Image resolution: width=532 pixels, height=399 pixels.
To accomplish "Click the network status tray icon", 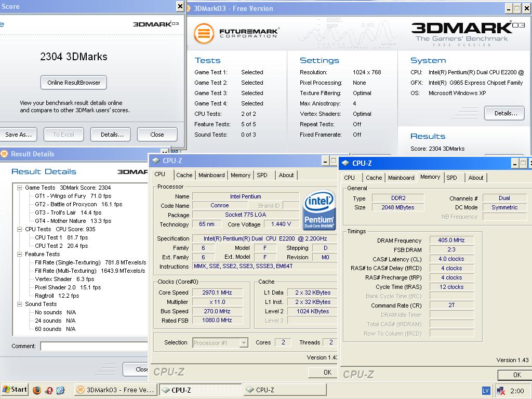I will (x=501, y=391).
